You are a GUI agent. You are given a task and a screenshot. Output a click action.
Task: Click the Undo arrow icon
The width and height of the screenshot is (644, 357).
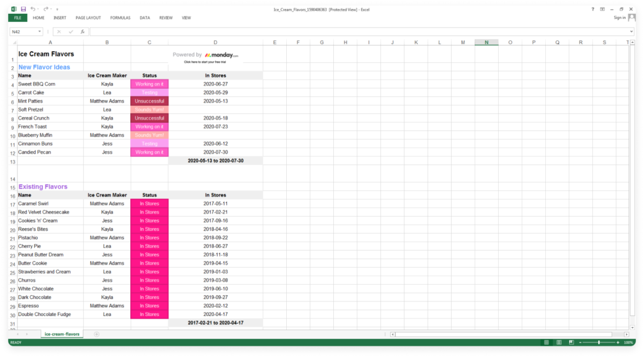pos(33,9)
